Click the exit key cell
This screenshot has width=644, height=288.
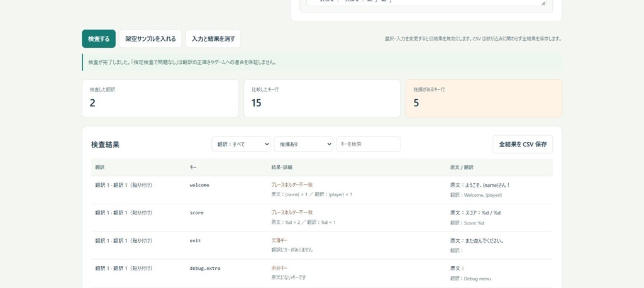[195, 240]
